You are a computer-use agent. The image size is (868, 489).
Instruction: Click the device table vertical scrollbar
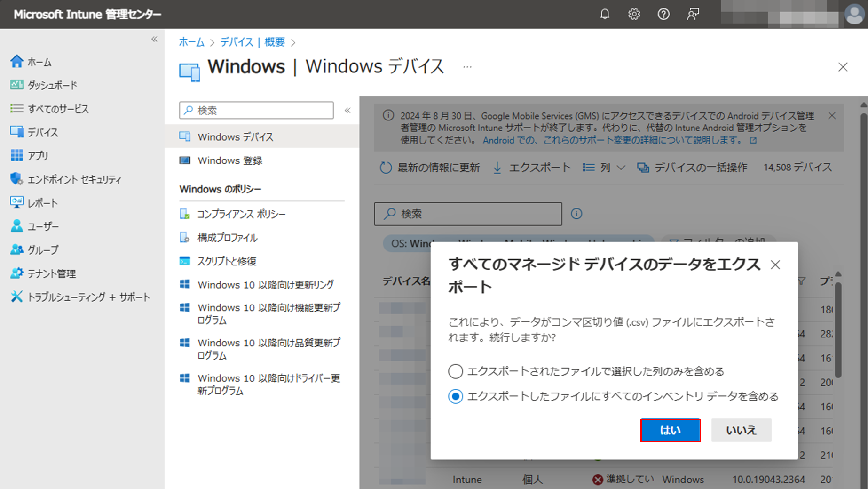pos(838,329)
